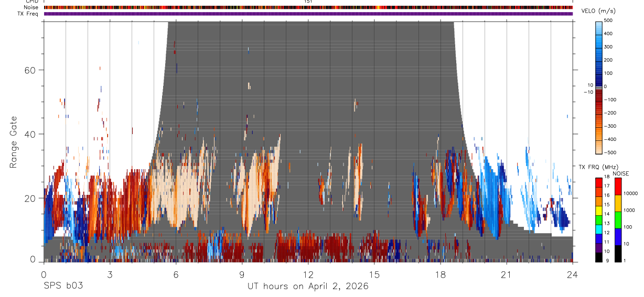Image resolution: width=644 pixels, height=297 pixels.
Task: Click the -100 tick on velocity colorbar
Action: [x=611, y=100]
